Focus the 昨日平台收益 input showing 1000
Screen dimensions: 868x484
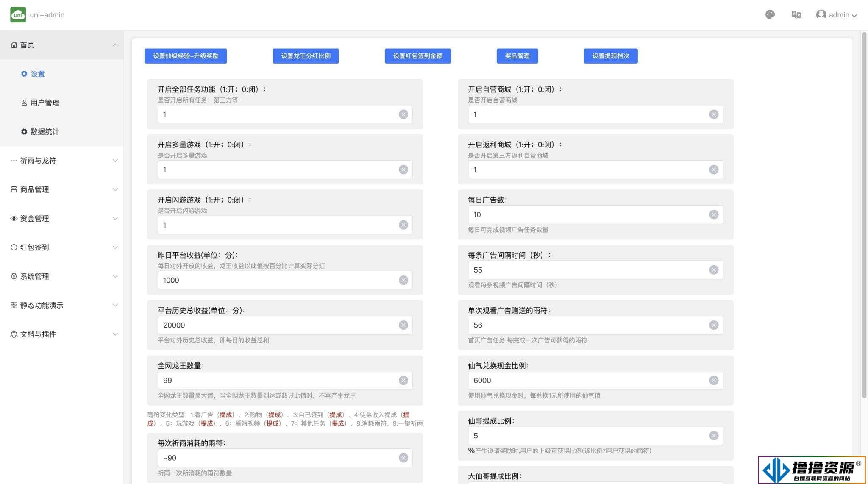285,280
